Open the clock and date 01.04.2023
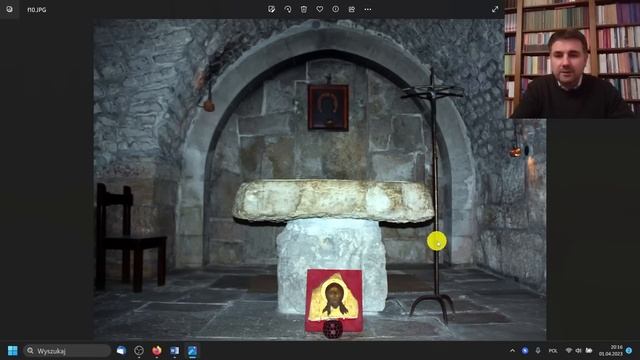This screenshot has height=360, width=640. [611, 351]
